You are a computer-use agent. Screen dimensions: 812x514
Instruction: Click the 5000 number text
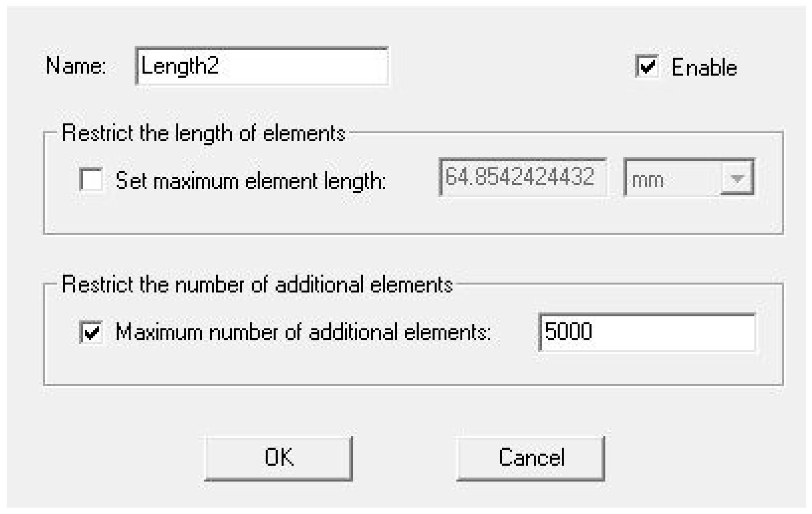[x=568, y=332]
